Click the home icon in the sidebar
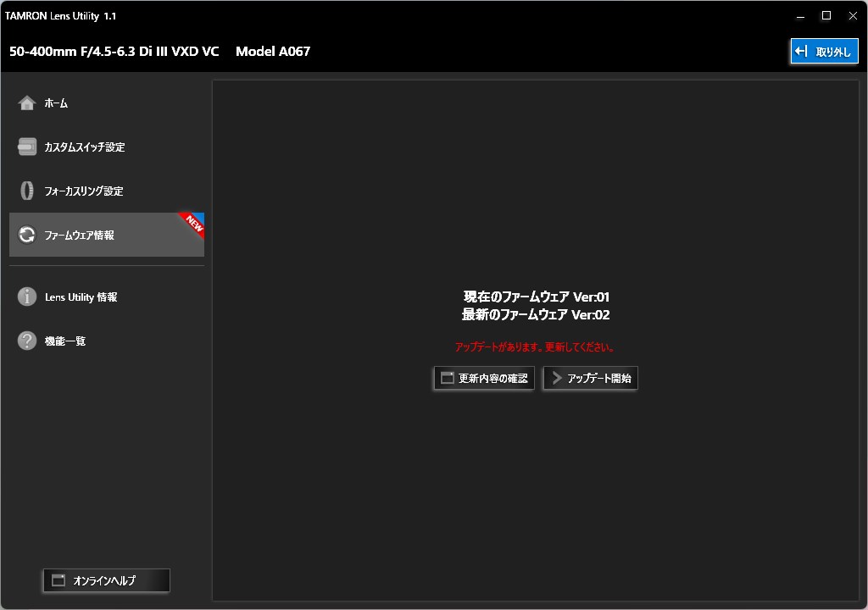Screen dimensions: 868x610 26,103
